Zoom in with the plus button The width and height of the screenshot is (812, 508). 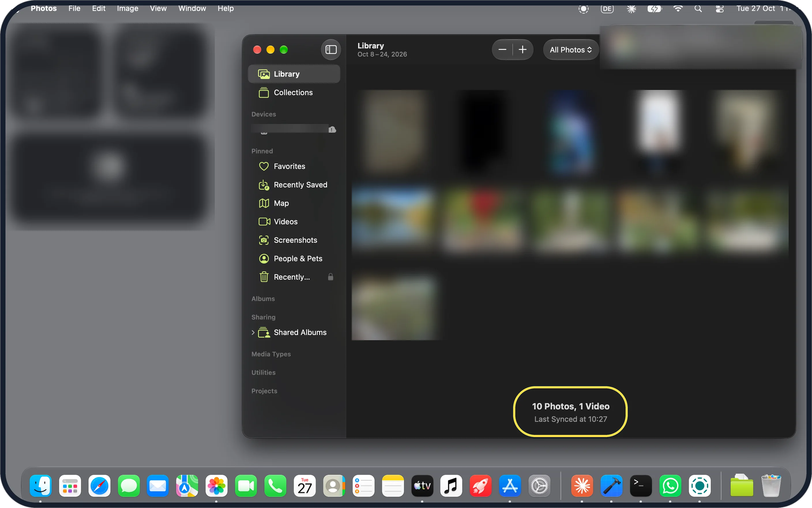pos(523,50)
